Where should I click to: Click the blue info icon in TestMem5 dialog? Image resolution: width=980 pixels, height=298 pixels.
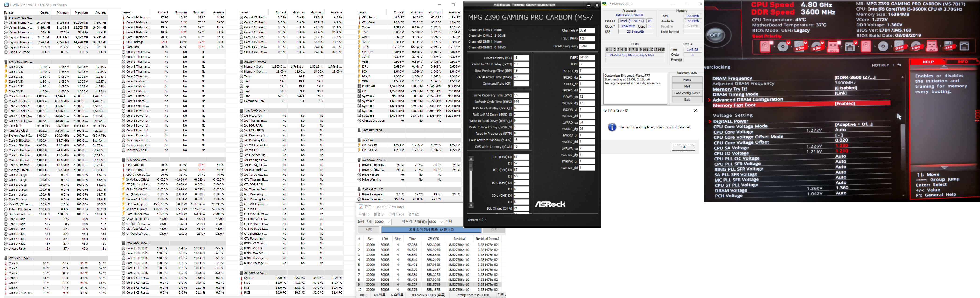pyautogui.click(x=612, y=127)
